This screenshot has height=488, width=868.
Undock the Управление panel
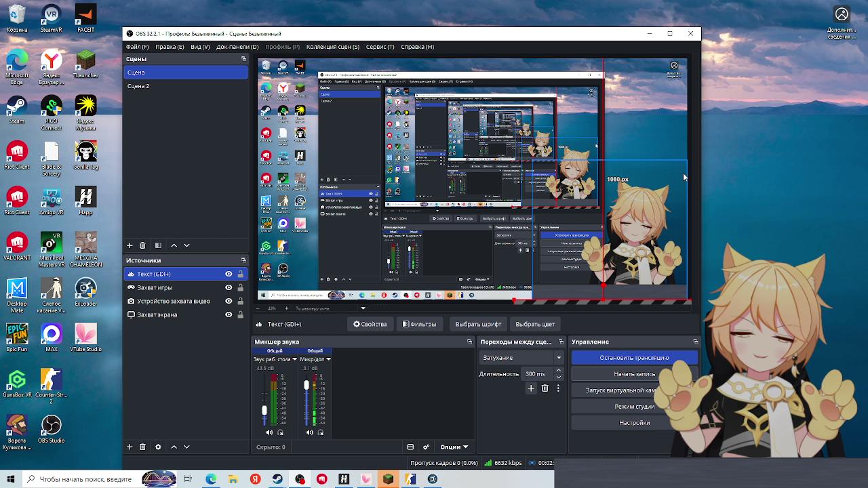coord(695,342)
